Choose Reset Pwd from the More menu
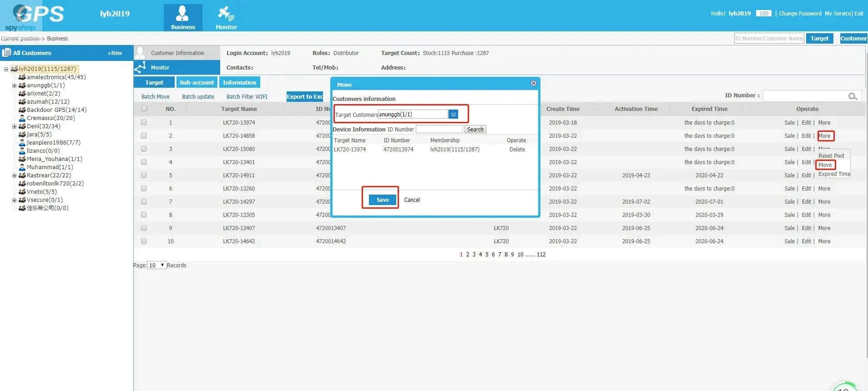The image size is (868, 391). (x=831, y=155)
